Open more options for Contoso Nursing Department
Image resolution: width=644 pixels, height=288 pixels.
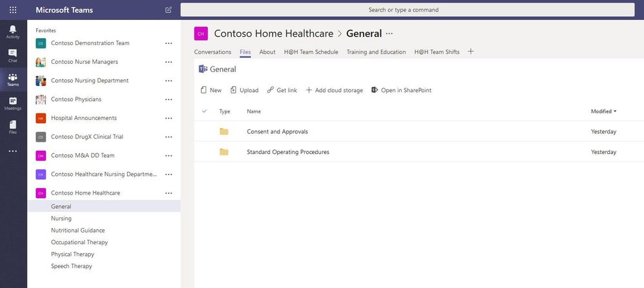(168, 81)
